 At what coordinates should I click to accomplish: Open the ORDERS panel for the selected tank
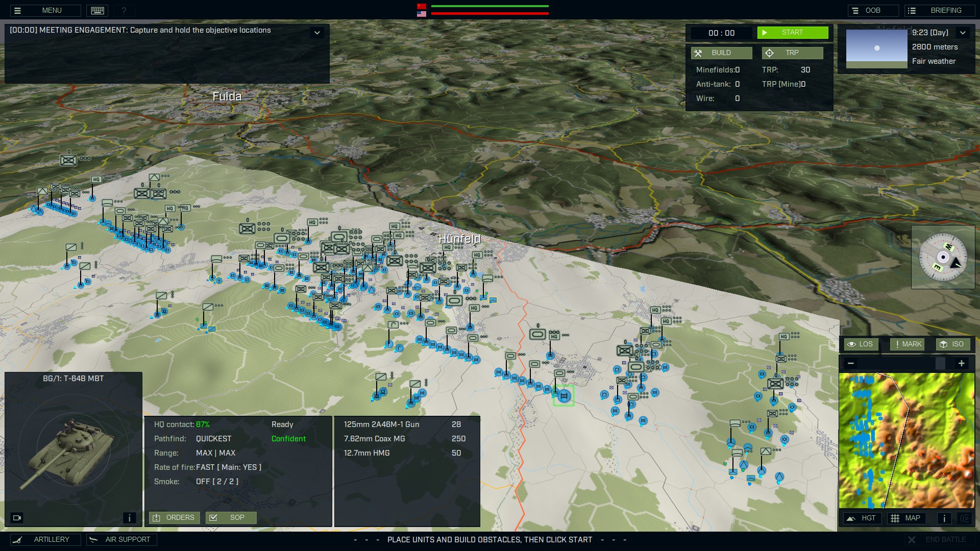click(x=174, y=517)
